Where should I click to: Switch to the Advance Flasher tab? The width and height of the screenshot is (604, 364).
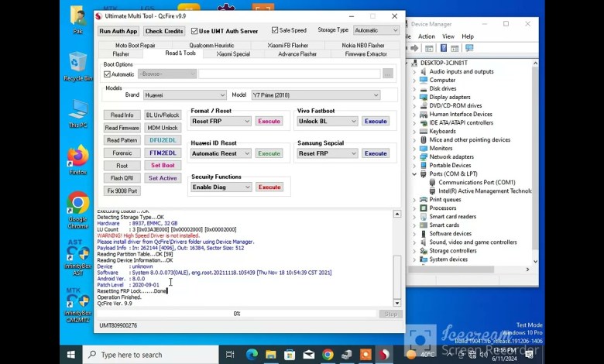tap(297, 54)
